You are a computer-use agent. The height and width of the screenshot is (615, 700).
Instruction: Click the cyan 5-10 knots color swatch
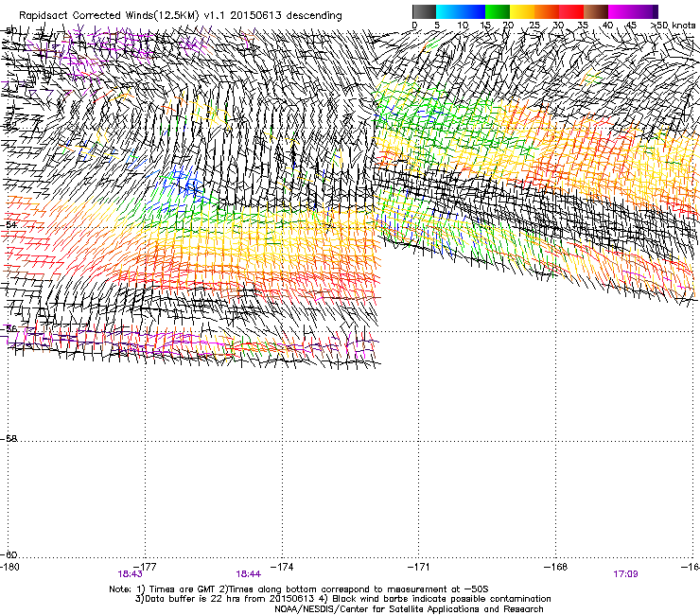[x=448, y=11]
